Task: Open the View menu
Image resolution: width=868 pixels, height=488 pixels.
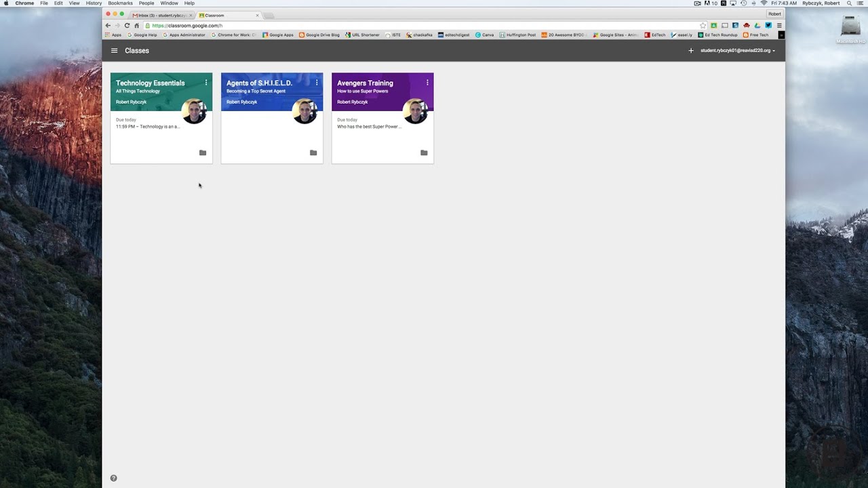Action: pyautogui.click(x=74, y=3)
